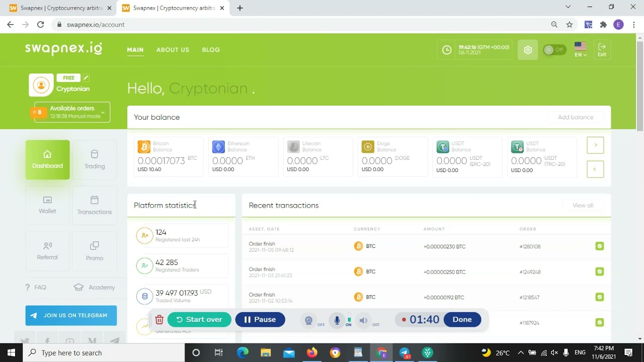Click the Windows search box
This screenshot has width=644, height=362.
click(x=104, y=352)
